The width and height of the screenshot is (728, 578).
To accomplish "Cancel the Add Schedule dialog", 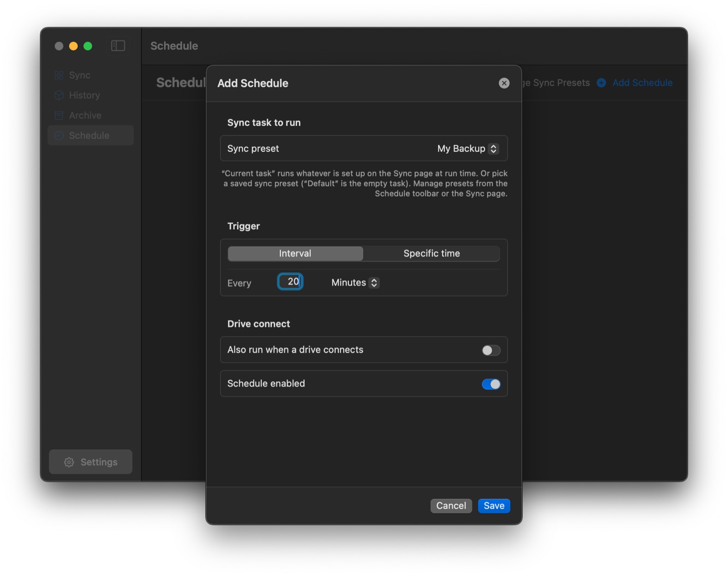I will (451, 506).
